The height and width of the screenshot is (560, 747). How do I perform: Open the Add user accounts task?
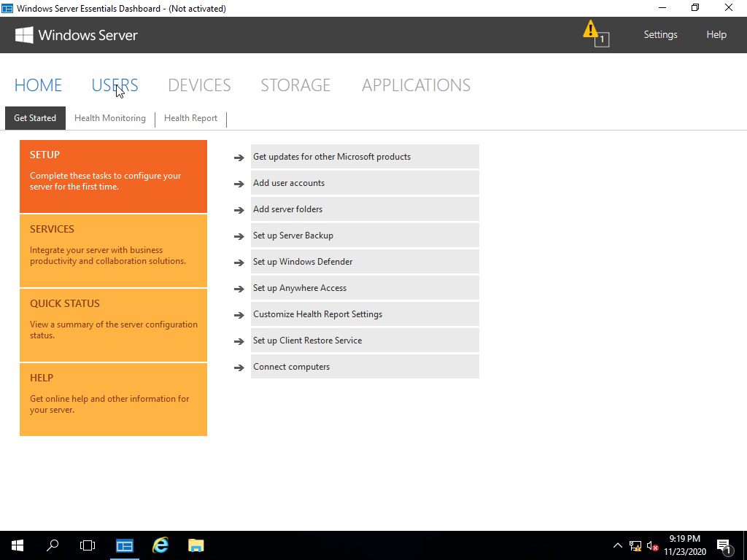[x=365, y=183]
